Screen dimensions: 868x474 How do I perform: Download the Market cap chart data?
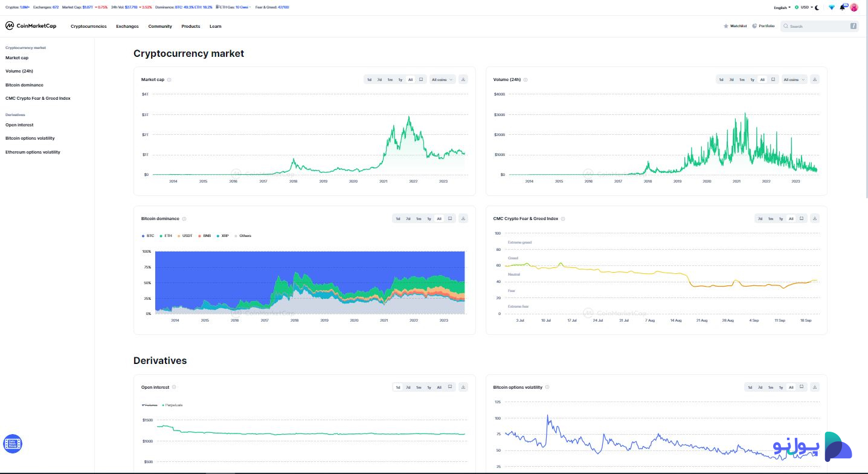point(463,79)
